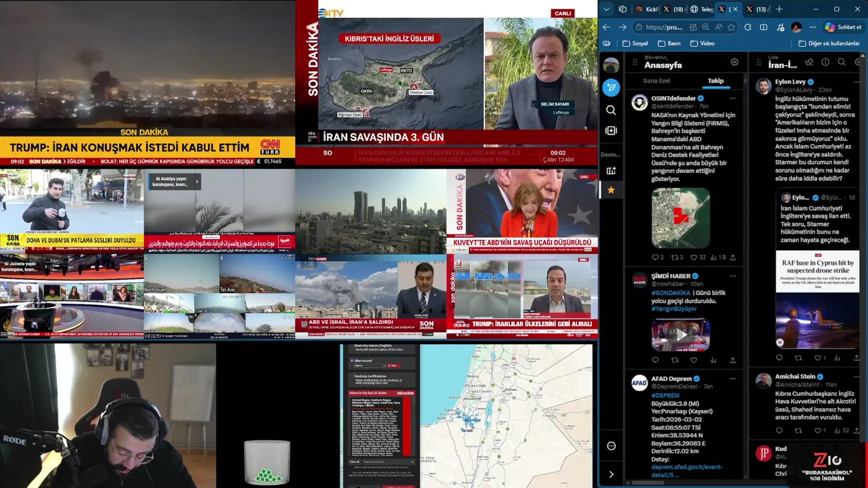Repost the OSINTdefender post
The width and height of the screenshot is (868, 488).
674,258
